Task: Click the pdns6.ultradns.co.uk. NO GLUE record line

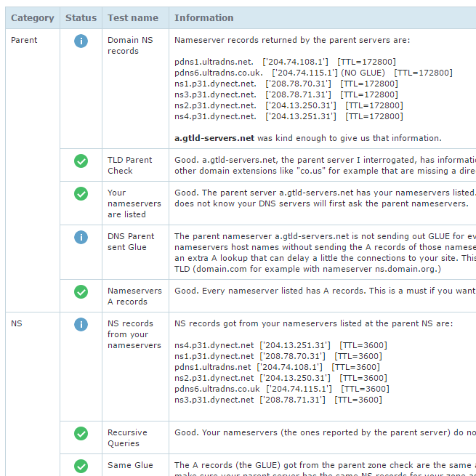Action: click(x=313, y=73)
